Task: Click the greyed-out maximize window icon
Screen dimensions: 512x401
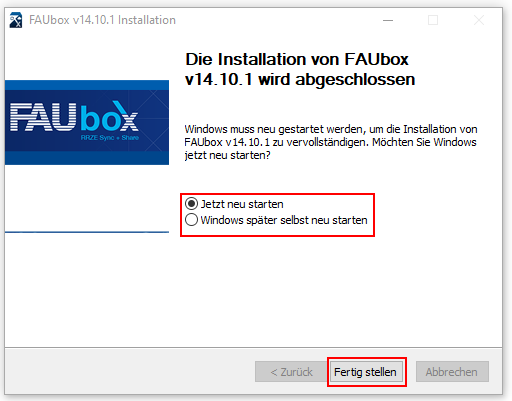Action: pyautogui.click(x=433, y=20)
